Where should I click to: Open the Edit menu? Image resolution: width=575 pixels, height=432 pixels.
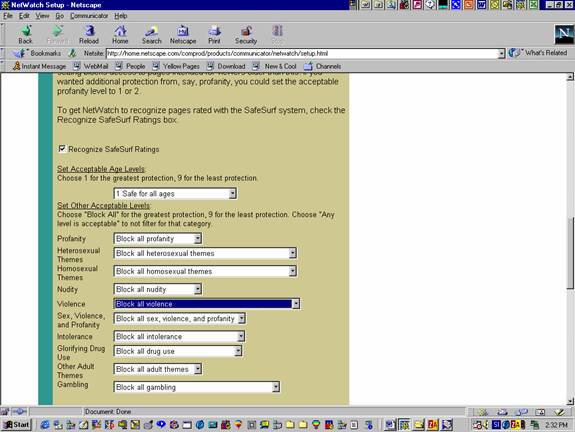(24, 16)
